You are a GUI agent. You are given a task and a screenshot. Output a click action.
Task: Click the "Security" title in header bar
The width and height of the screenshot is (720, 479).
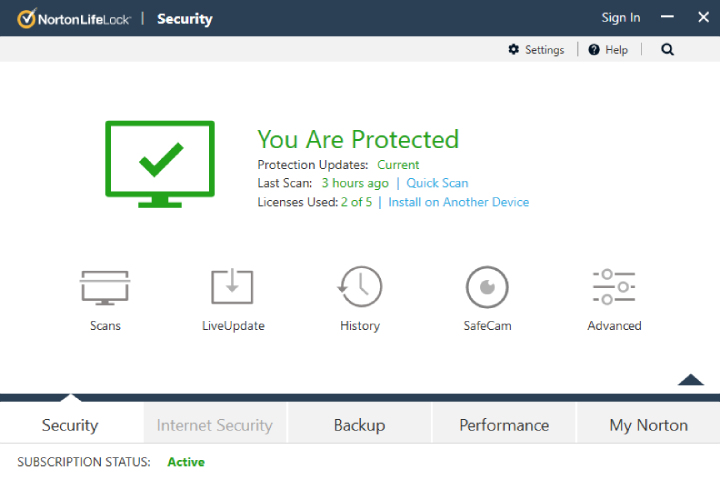pos(185,19)
